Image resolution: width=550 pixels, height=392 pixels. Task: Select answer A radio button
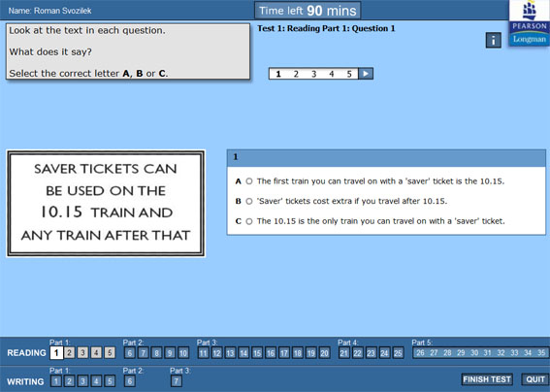pyautogui.click(x=249, y=181)
